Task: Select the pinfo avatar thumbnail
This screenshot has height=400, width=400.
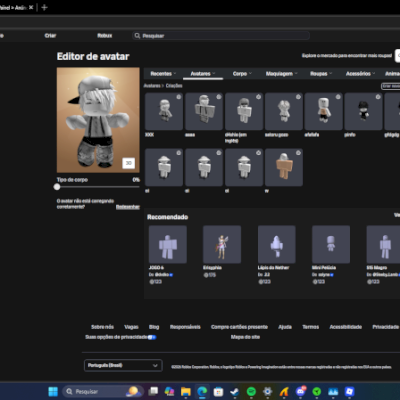Action: pyautogui.click(x=364, y=111)
